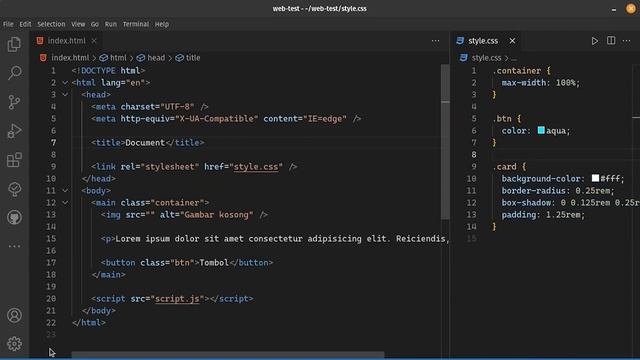The image size is (640, 360).
Task: Follow the script.js link in src
Action: point(177,299)
